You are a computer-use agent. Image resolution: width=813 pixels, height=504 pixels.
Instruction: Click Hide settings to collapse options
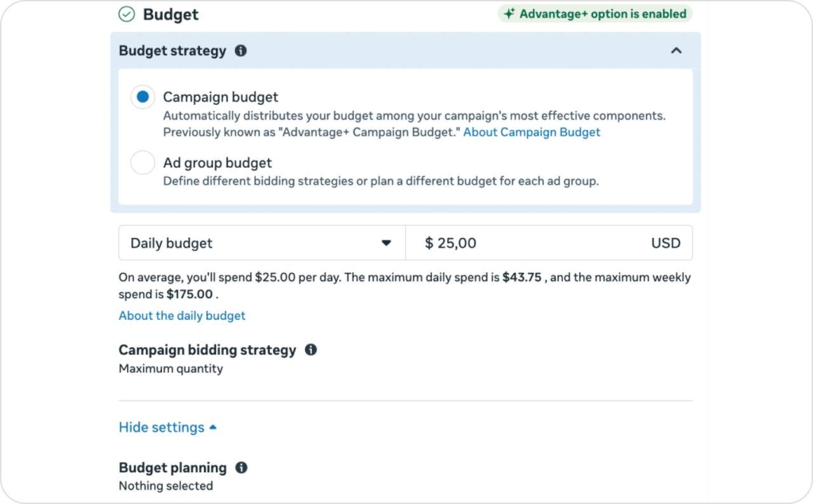click(161, 427)
